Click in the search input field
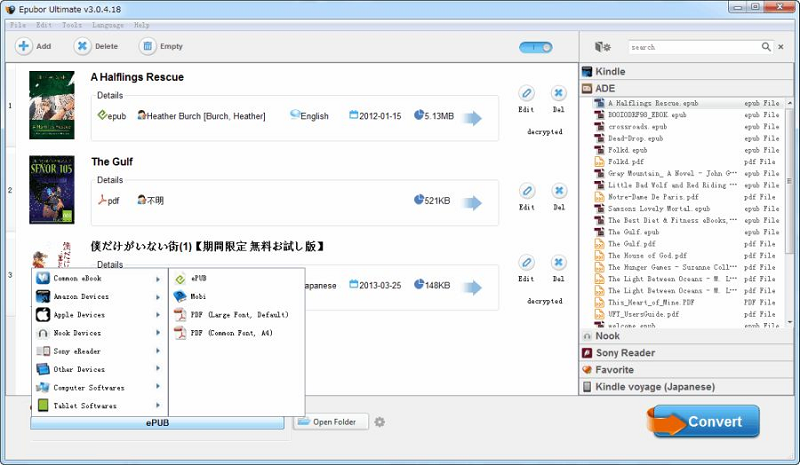800x465 pixels. [x=694, y=47]
